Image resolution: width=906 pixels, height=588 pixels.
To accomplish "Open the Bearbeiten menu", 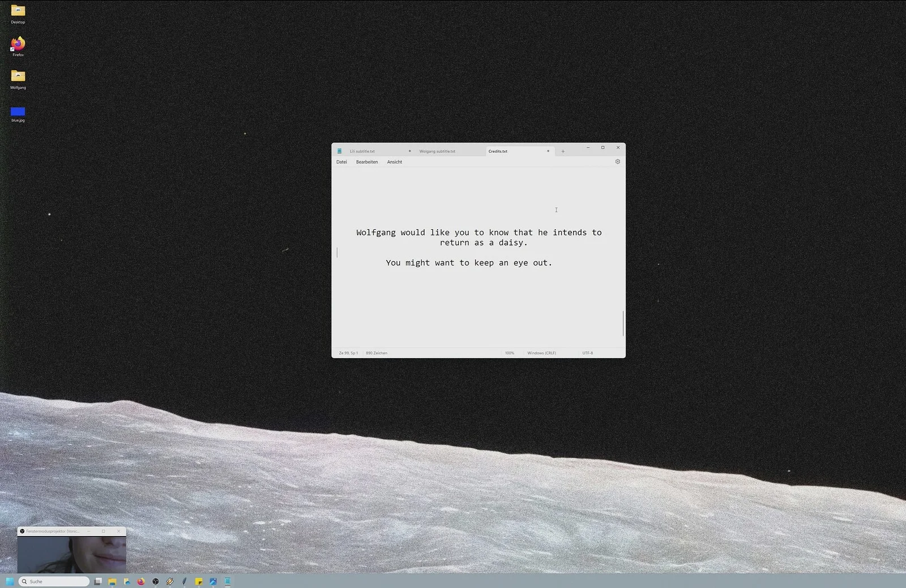I will [366, 162].
